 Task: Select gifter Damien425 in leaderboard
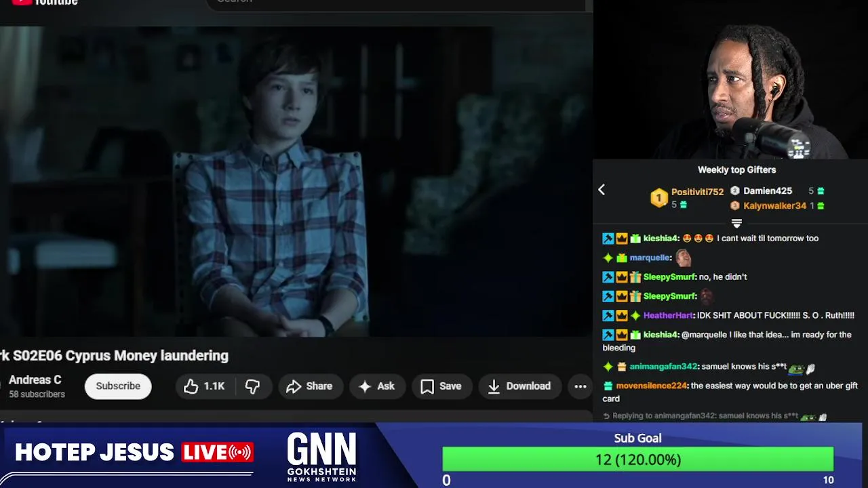click(768, 191)
